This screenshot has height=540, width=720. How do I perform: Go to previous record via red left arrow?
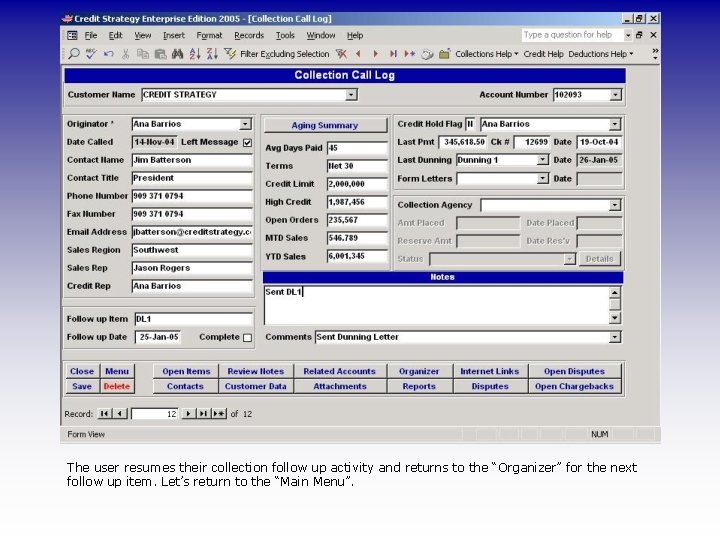tap(358, 54)
